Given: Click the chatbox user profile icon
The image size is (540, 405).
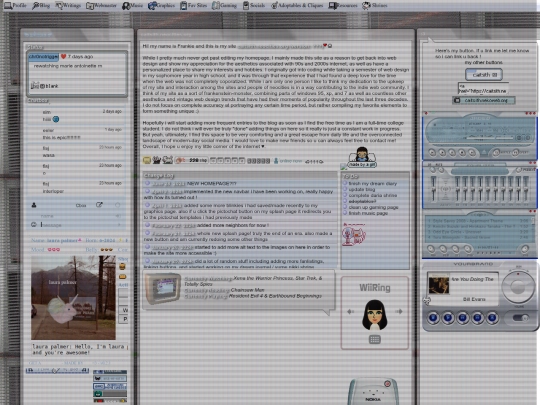Looking at the screenshot, I should tap(34, 205).
